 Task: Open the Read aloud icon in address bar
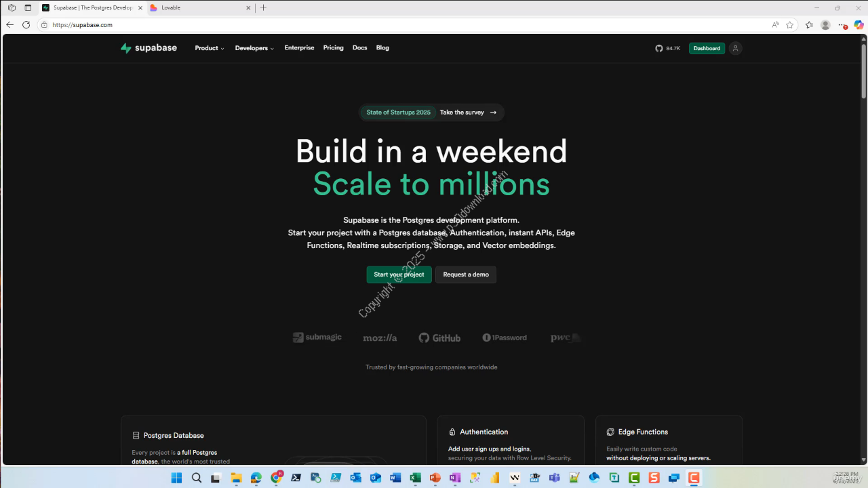[775, 24]
